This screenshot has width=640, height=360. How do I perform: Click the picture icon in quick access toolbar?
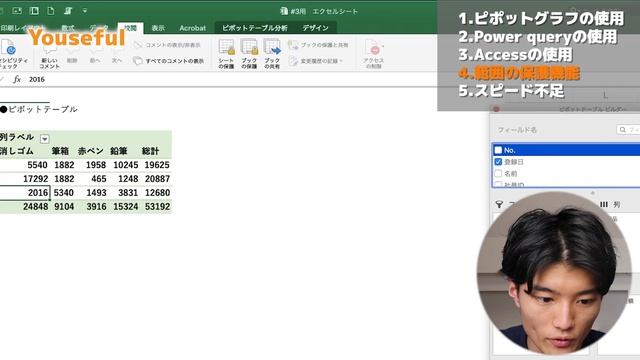[17, 11]
